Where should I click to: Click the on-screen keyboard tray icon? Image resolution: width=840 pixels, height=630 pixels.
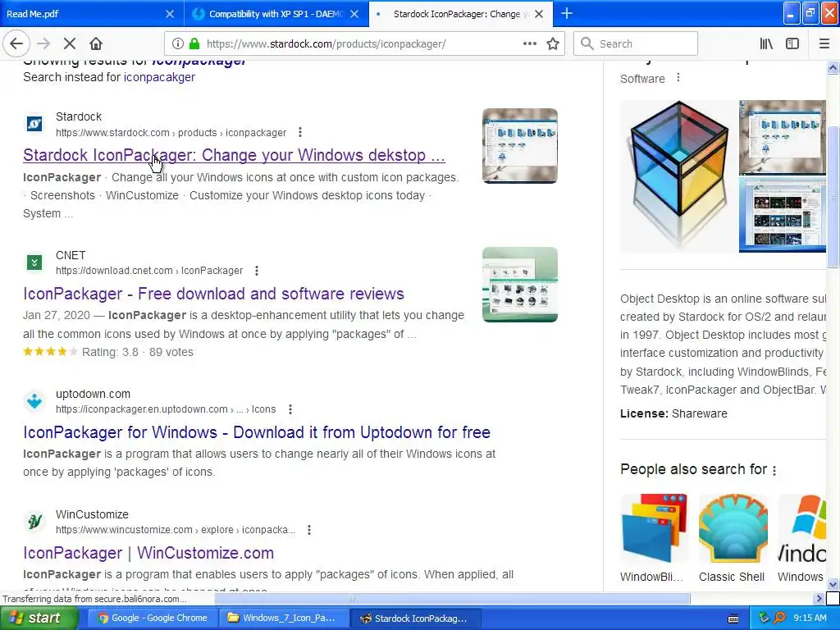tap(733, 619)
